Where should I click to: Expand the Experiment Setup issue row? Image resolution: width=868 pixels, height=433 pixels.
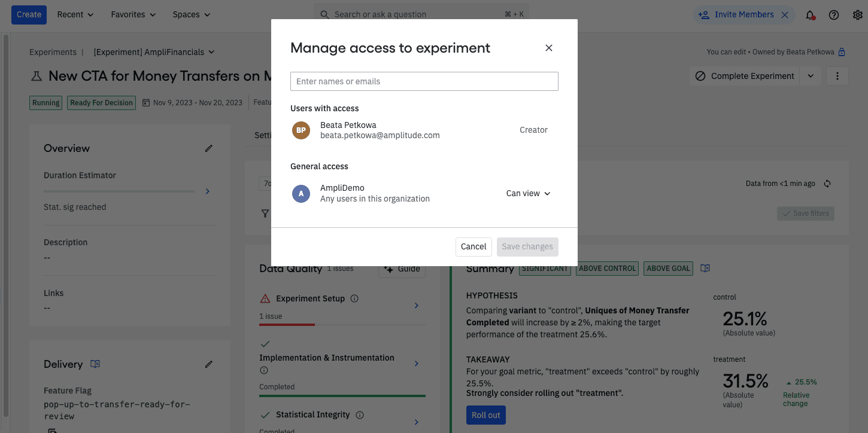tap(417, 306)
